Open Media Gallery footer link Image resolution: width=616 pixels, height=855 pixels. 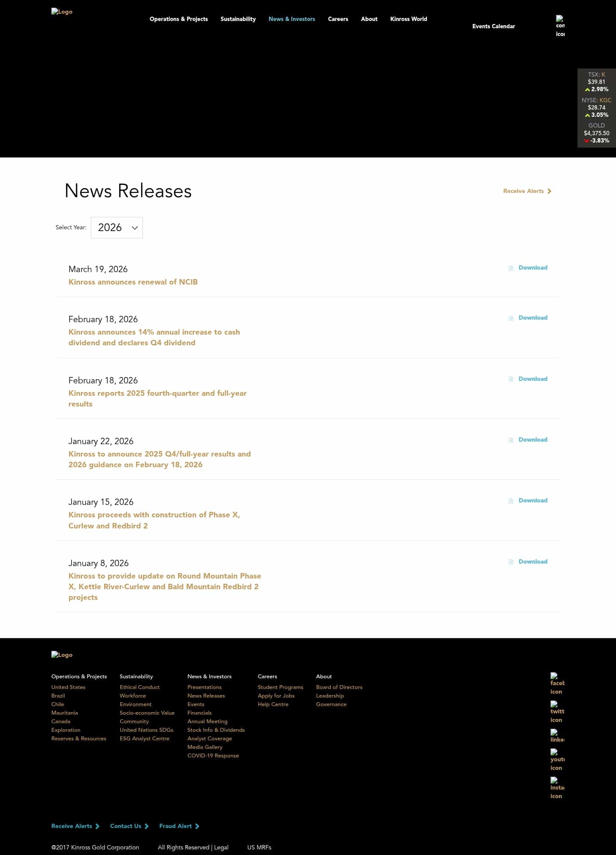(205, 747)
